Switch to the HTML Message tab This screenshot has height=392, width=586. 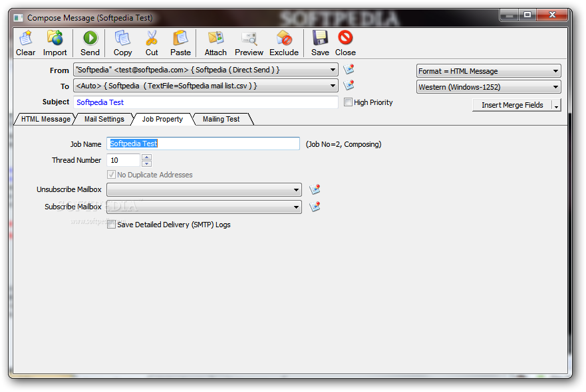point(45,119)
